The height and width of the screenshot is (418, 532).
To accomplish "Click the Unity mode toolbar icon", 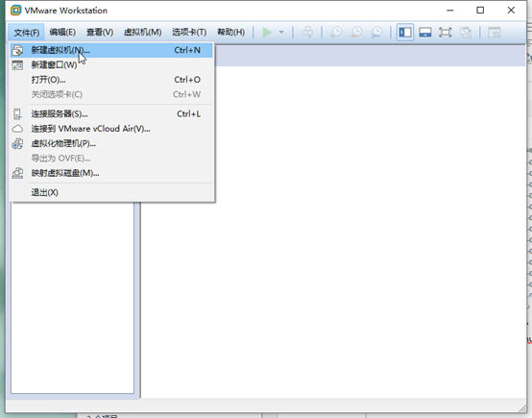I will tap(466, 33).
